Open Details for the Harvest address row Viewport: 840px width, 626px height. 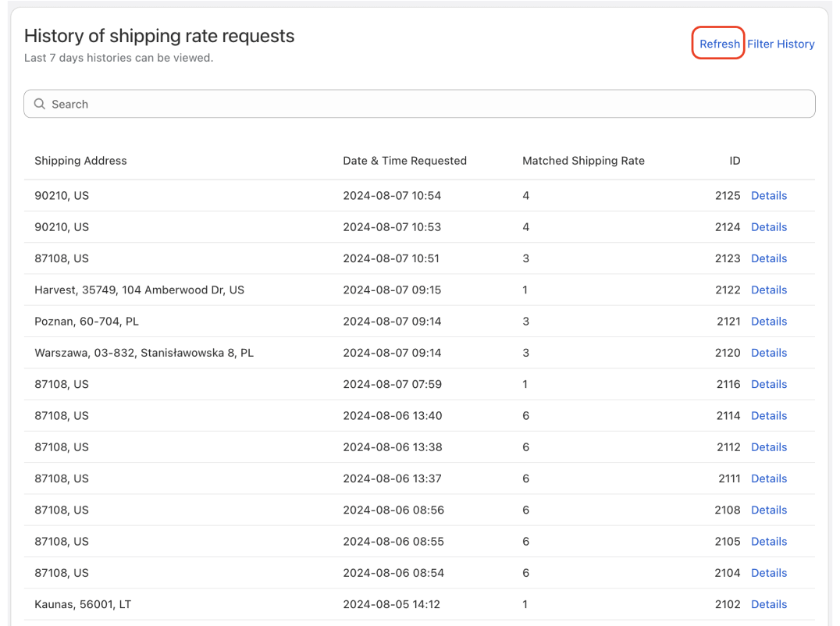[769, 290]
